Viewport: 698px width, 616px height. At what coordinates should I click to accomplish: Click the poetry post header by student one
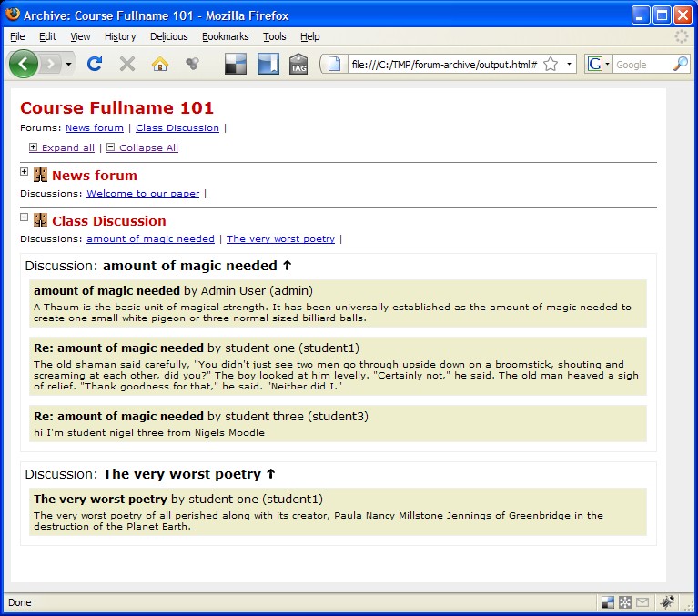(178, 499)
